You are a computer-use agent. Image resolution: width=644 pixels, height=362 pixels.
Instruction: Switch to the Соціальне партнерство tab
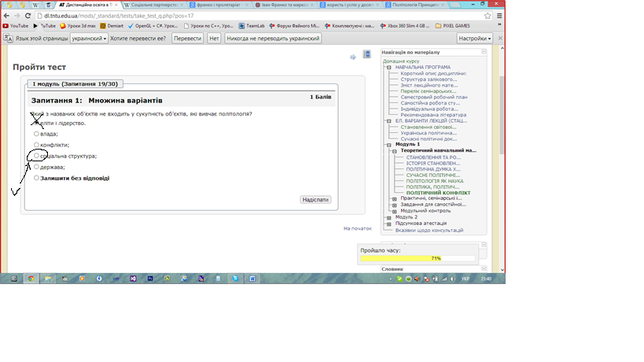coord(153,5)
